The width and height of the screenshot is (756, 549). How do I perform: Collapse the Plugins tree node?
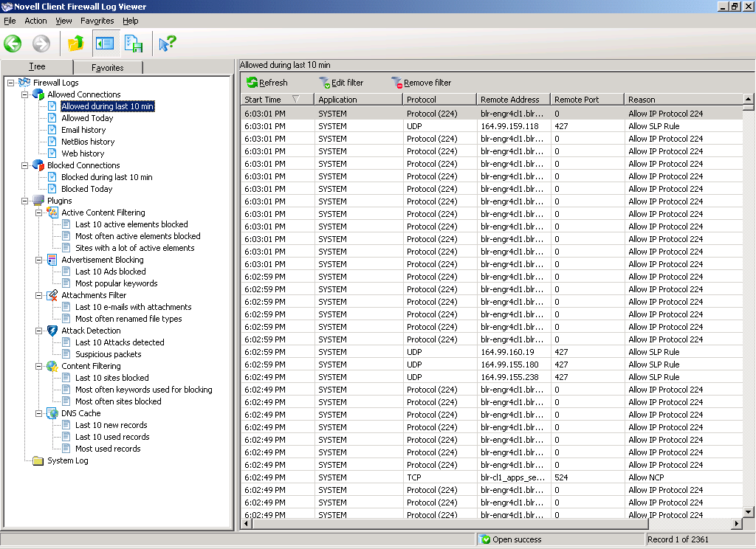pos(24,201)
